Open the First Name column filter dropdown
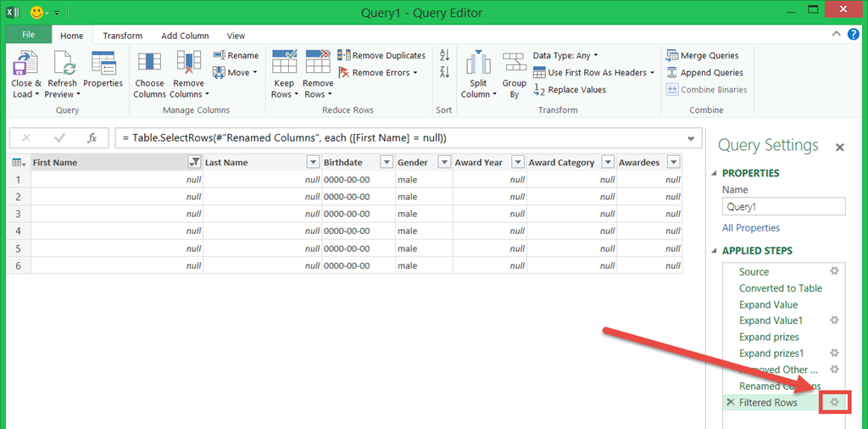The image size is (868, 429). 193,163
